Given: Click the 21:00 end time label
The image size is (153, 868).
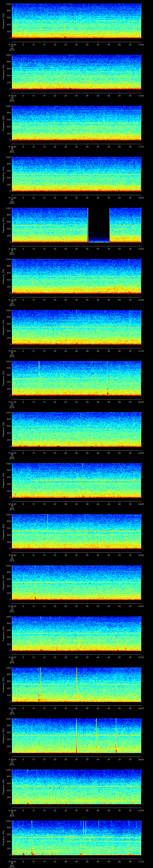Looking at the screenshot, I should 141,351.
